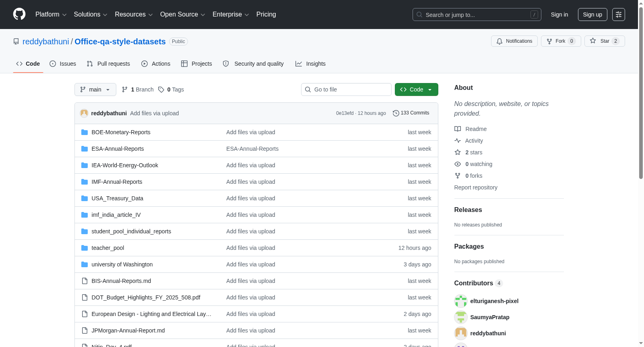Open the Enterprise dropdown menu

coord(231,15)
